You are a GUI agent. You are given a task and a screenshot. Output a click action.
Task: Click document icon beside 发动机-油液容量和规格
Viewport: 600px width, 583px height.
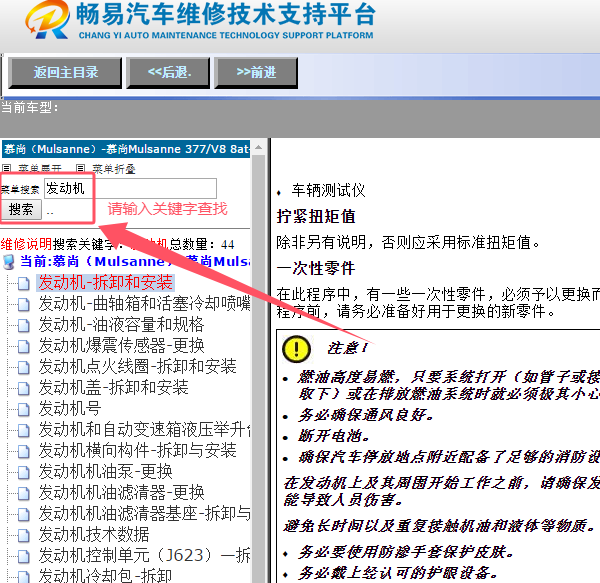click(x=24, y=325)
